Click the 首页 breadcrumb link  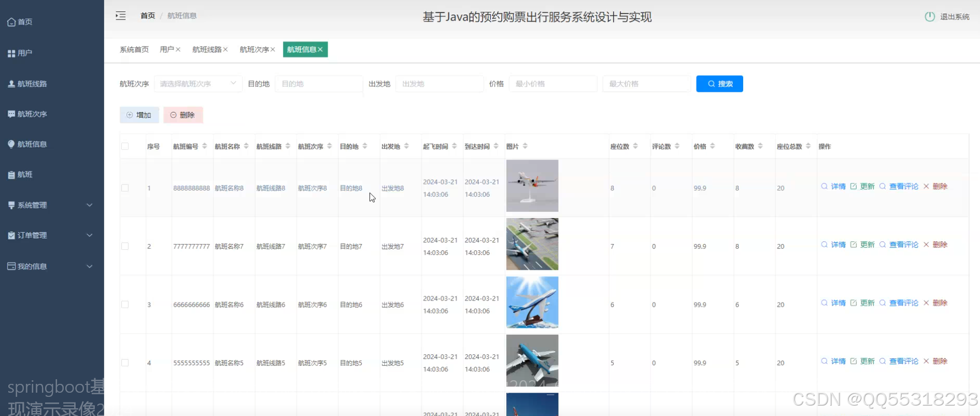click(148, 16)
